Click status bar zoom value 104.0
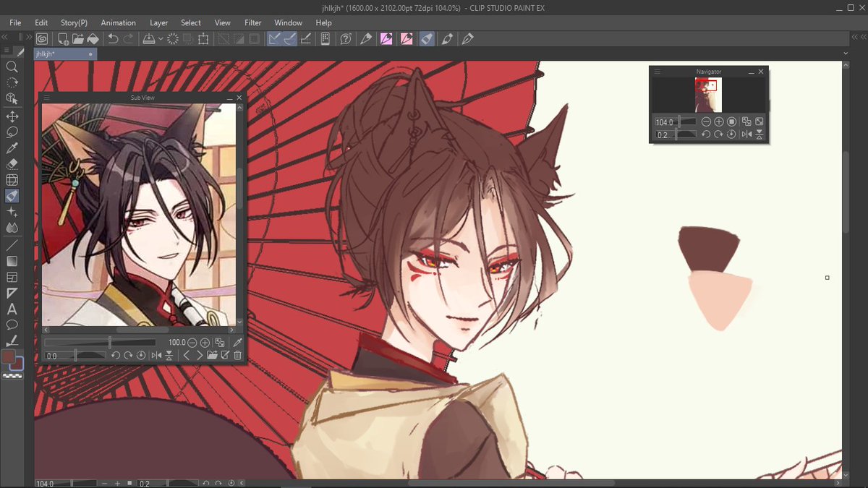 pyautogui.click(x=45, y=483)
